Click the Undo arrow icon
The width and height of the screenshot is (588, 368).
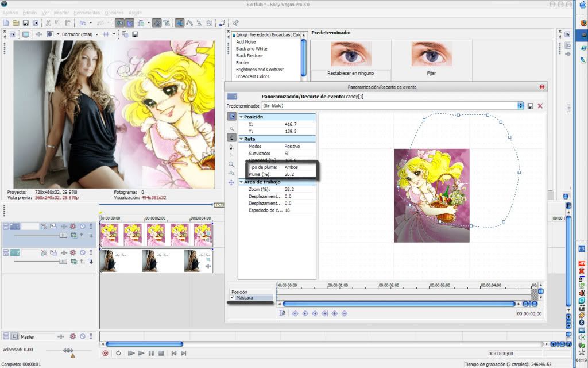(x=83, y=23)
